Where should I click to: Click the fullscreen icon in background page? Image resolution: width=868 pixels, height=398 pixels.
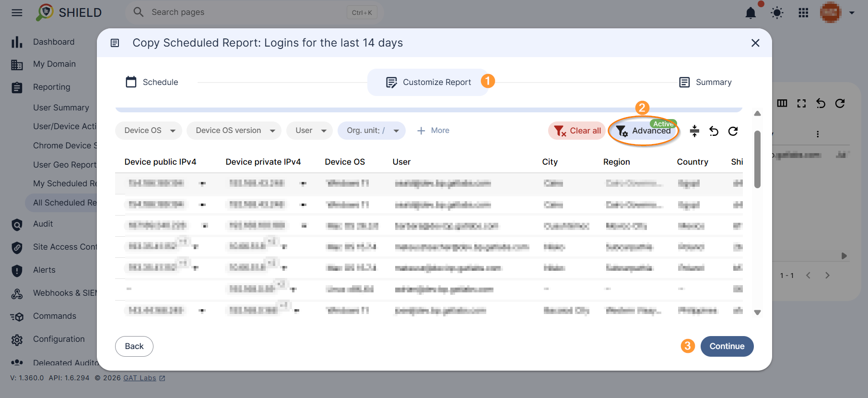click(x=801, y=103)
